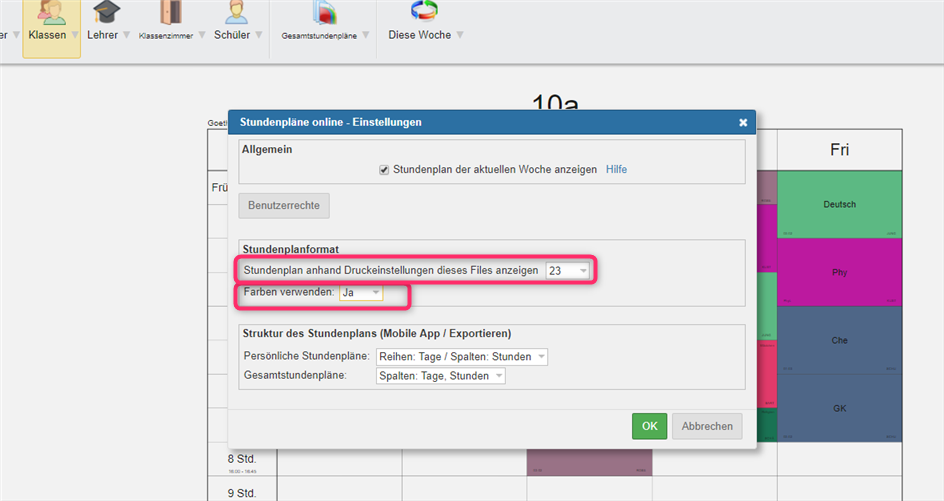Open the Druckeinstellungen file dropdown showing 23
The height and width of the screenshot is (501, 944).
(568, 271)
